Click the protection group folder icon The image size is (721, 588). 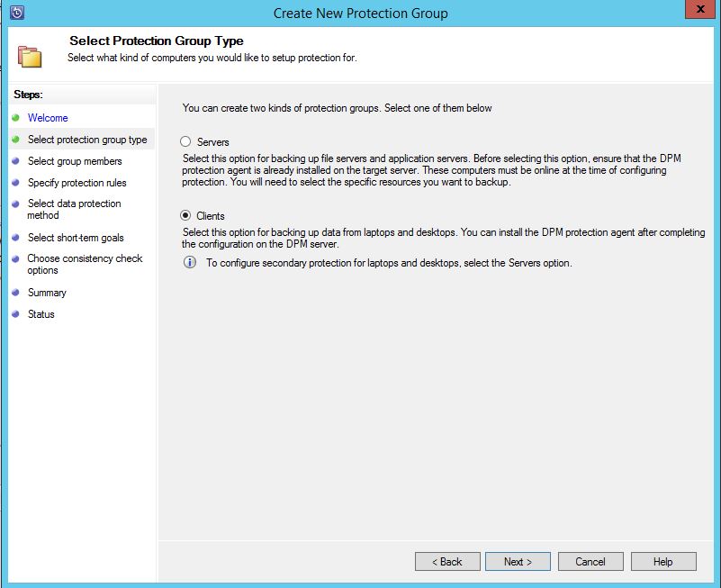(30, 56)
